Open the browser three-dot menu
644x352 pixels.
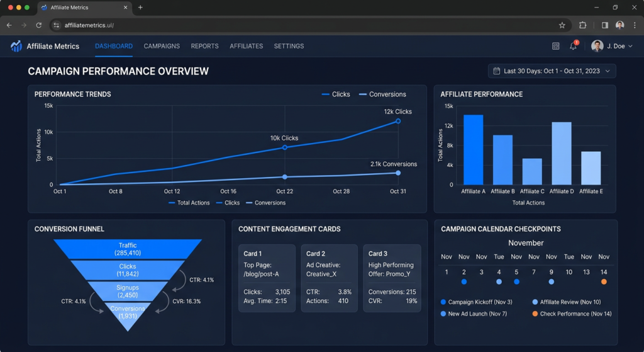click(635, 25)
